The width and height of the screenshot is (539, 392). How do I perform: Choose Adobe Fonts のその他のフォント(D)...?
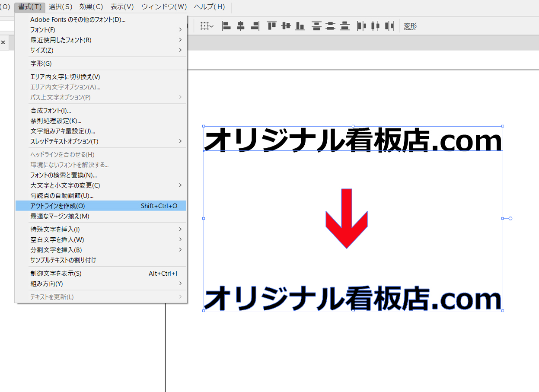tap(100, 19)
